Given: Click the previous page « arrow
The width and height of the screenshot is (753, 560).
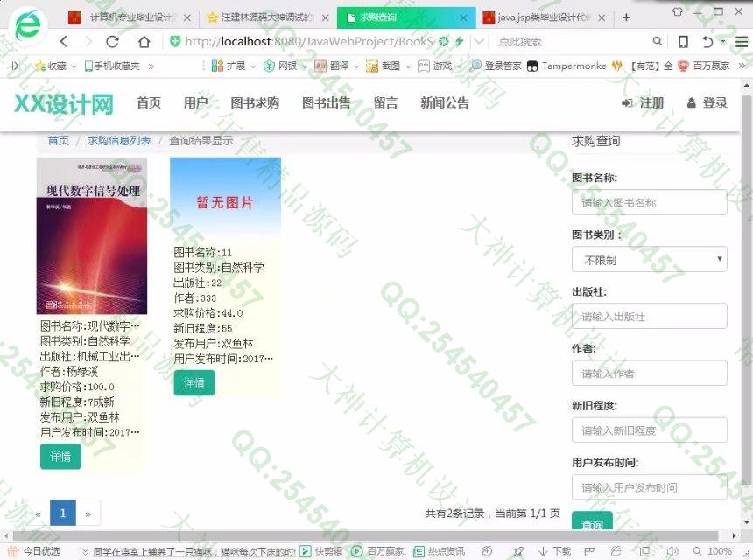Looking at the screenshot, I should click(38, 513).
